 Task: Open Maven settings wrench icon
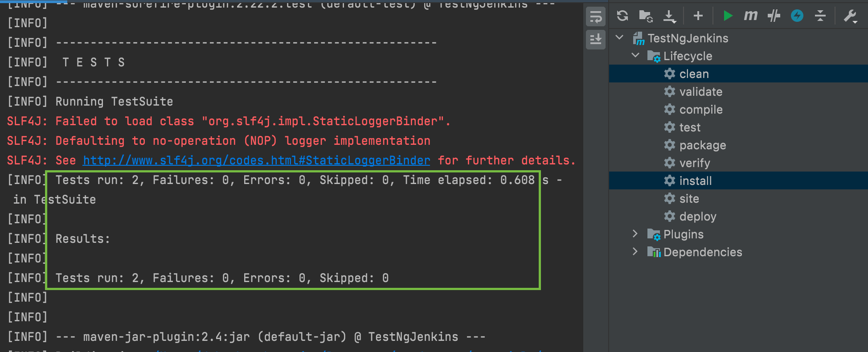850,16
